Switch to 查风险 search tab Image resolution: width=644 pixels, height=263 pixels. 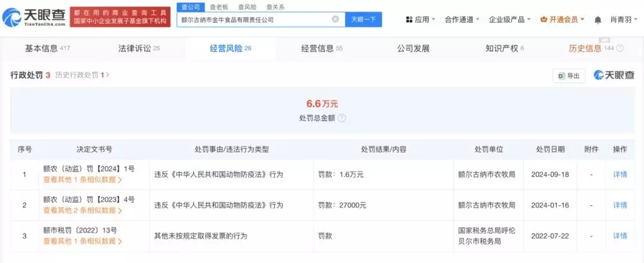[x=247, y=7]
